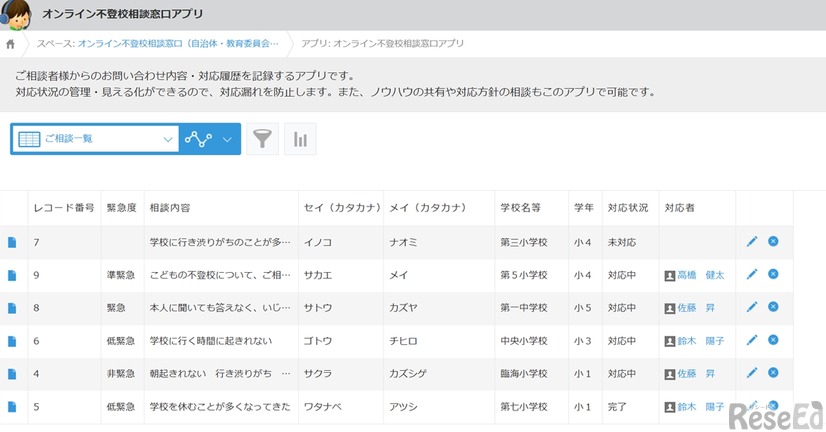Click the app avatar icon at top

17,14
